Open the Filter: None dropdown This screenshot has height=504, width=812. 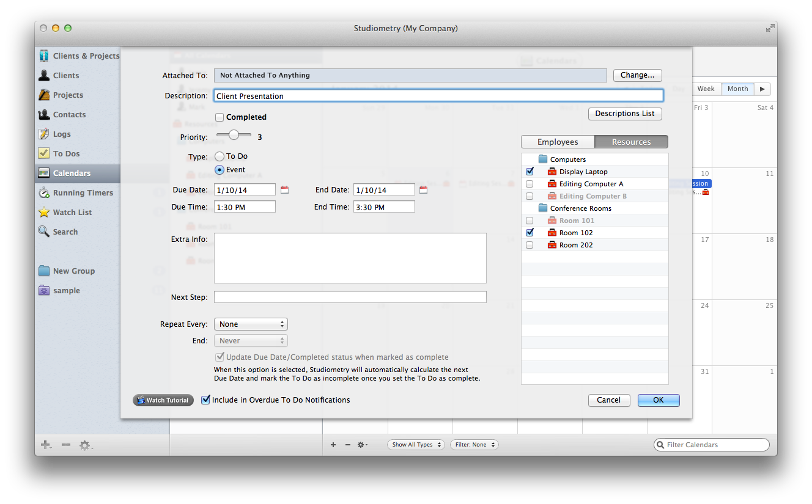click(x=474, y=444)
